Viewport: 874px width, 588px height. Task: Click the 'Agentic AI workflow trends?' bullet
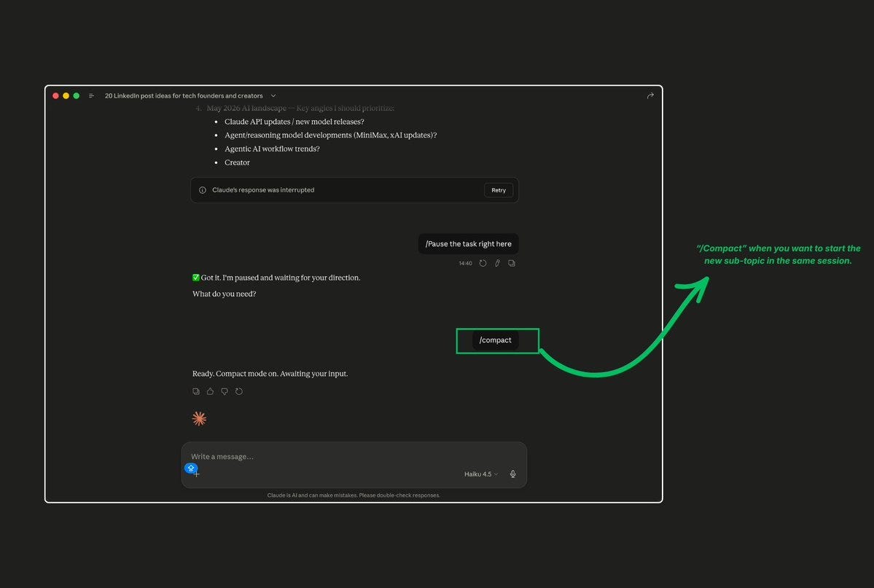(x=272, y=149)
